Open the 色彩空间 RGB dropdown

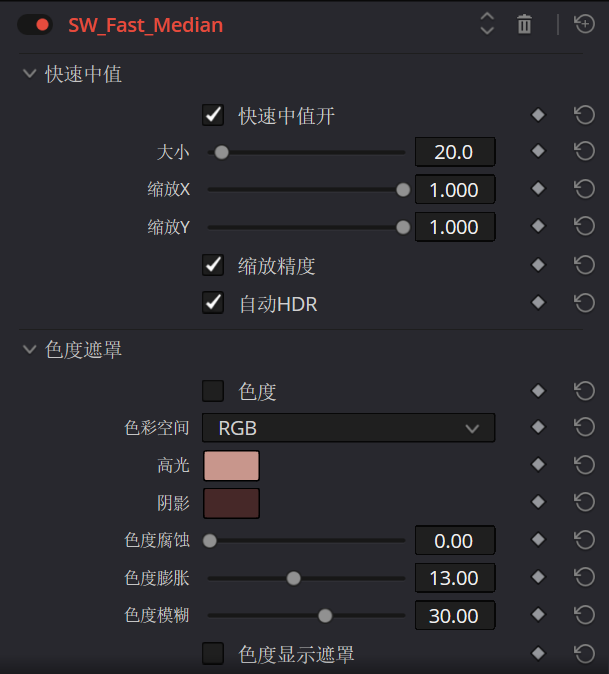(348, 428)
